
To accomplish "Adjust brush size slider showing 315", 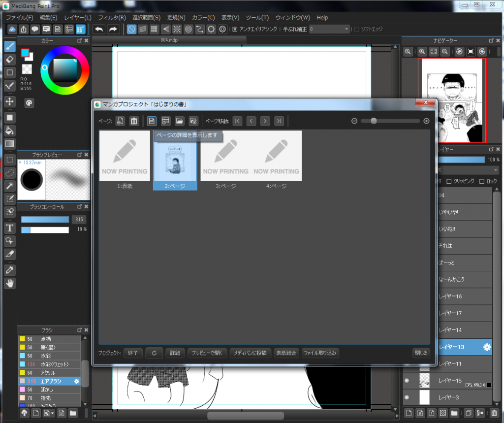I will tap(45, 220).
